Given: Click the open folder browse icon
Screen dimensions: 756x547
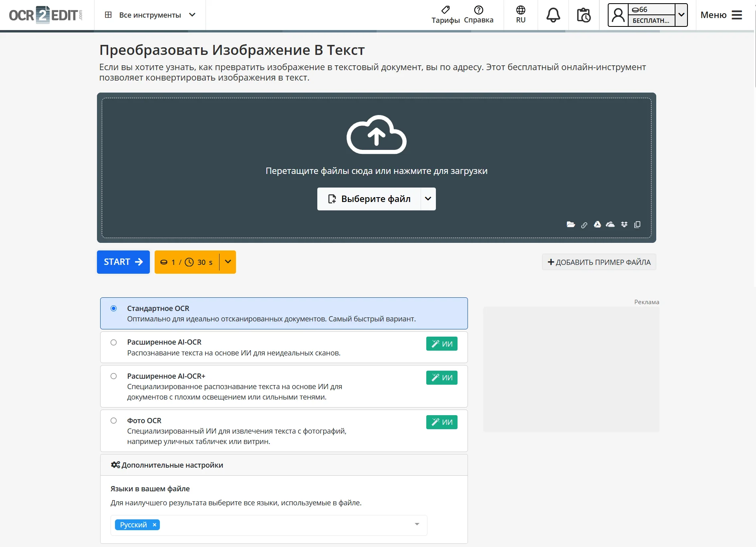Looking at the screenshot, I should [571, 224].
